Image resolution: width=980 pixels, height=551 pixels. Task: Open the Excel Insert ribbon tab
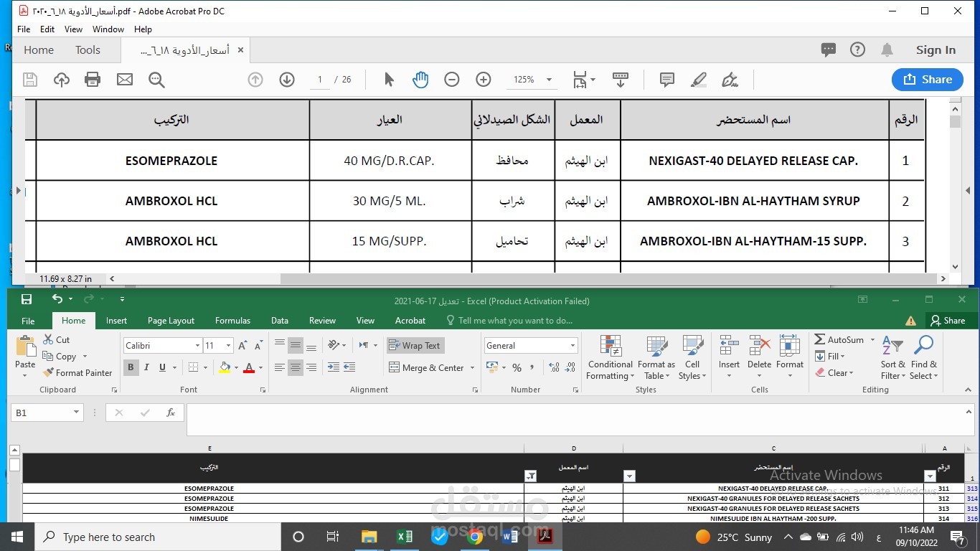pos(116,321)
